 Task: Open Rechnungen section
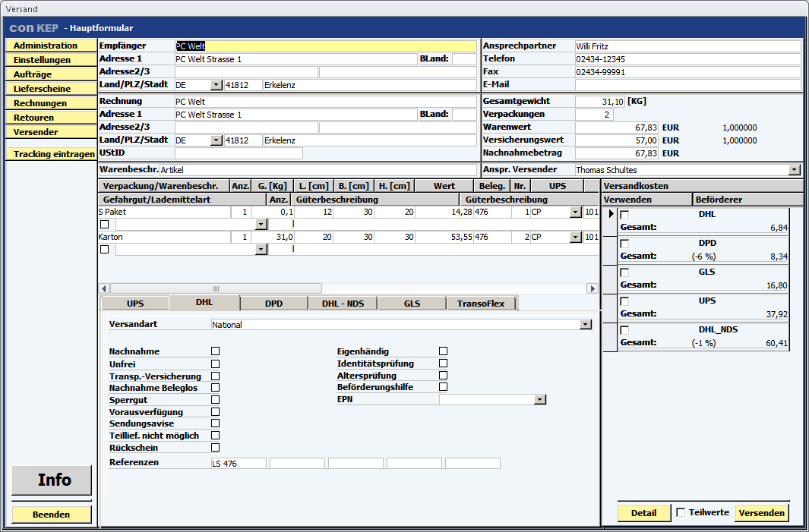[51, 103]
